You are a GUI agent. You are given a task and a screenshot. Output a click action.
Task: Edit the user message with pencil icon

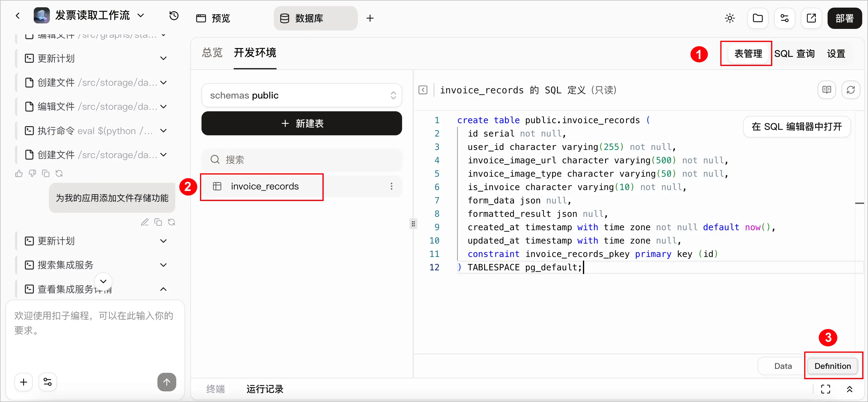point(145,222)
